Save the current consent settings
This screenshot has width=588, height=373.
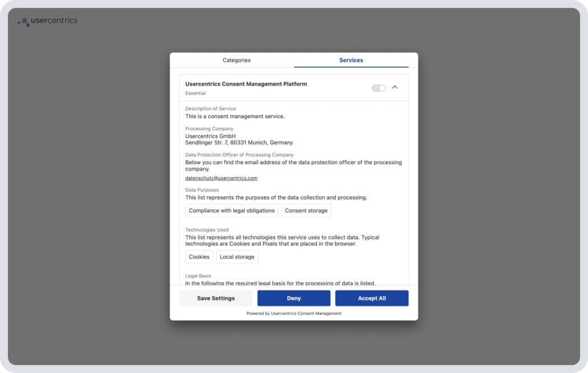point(216,298)
